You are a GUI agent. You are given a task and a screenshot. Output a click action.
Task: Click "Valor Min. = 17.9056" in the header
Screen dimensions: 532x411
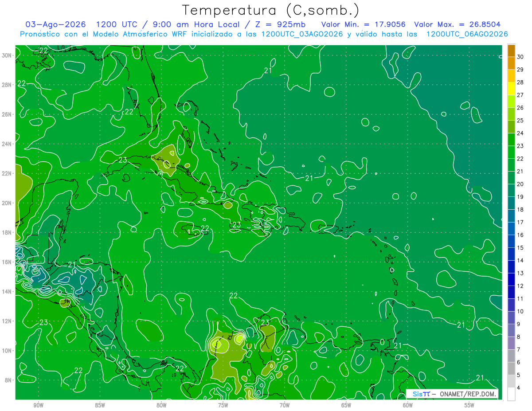(x=364, y=24)
